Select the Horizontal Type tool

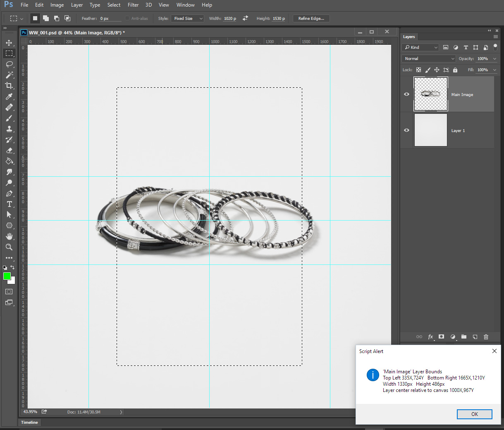(9, 204)
